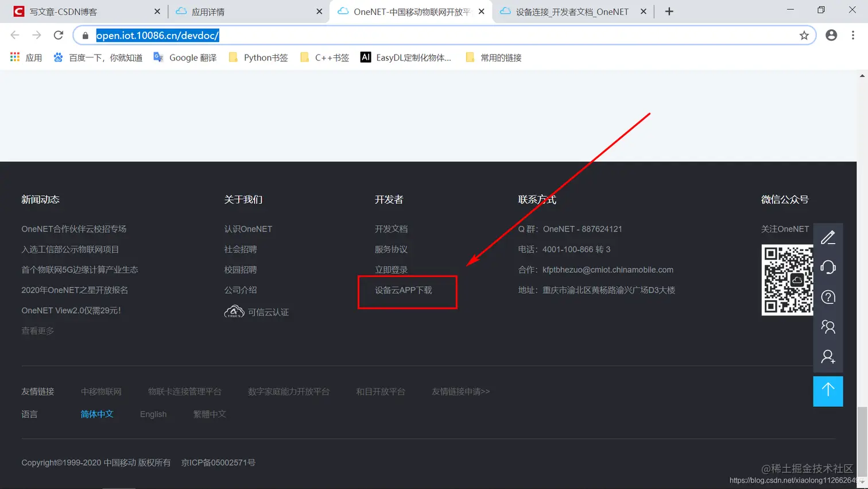Close the 写文章-CSDN博客 tab
This screenshot has height=489, width=868.
tap(157, 11)
